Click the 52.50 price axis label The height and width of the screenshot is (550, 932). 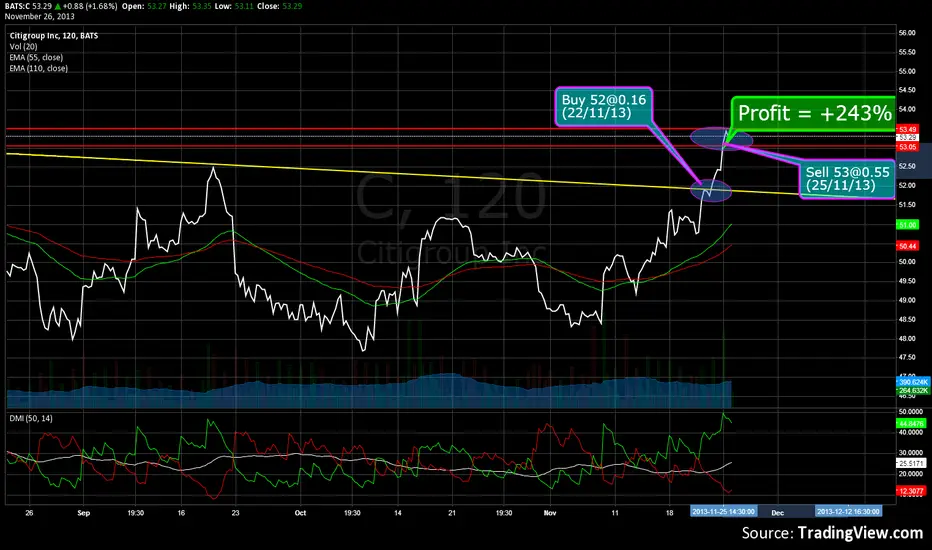click(x=907, y=166)
